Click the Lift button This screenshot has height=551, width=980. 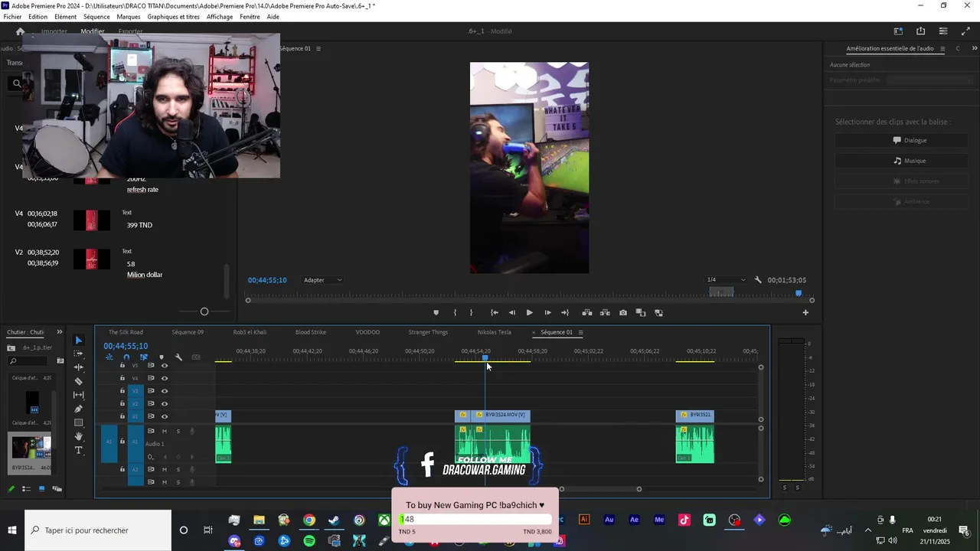(x=587, y=312)
